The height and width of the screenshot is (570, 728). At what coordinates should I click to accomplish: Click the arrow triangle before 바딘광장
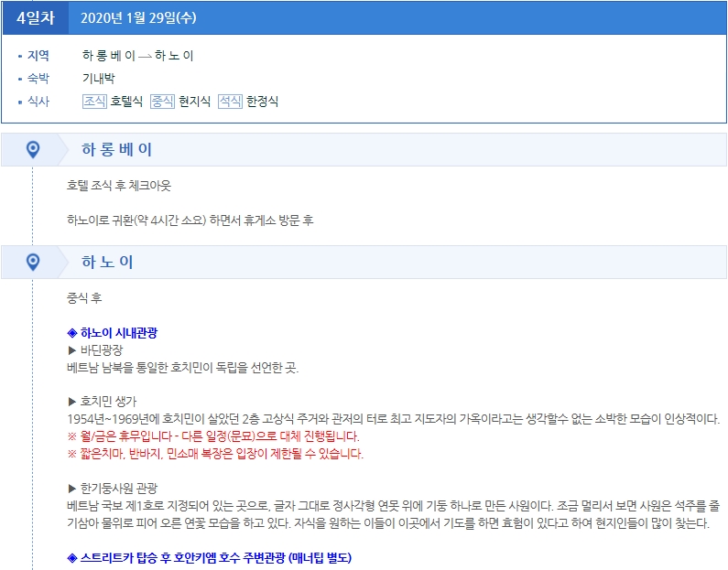click(73, 350)
